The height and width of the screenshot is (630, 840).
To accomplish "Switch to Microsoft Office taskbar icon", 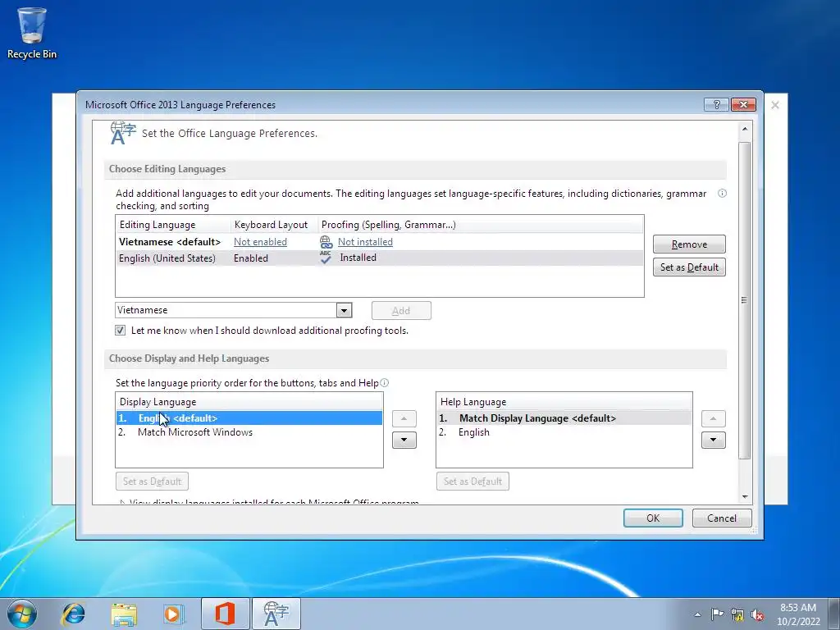I will point(225,614).
